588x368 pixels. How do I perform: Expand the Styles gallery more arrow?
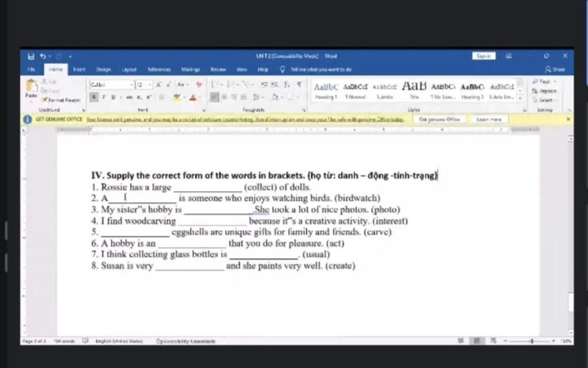point(520,98)
